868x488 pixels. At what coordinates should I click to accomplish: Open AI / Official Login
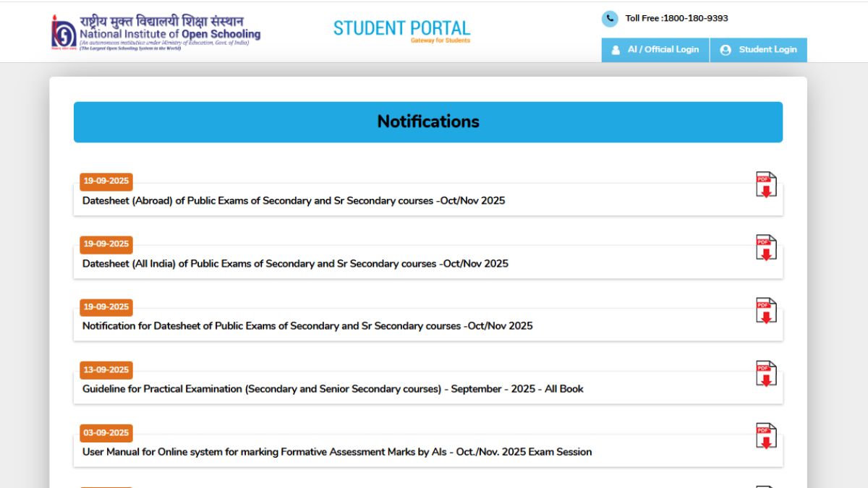point(655,50)
